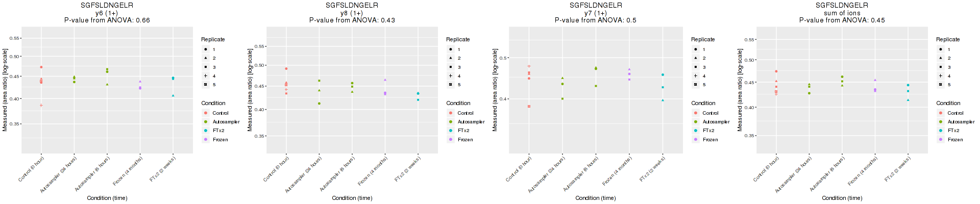The image size is (980, 204).
Task: Click Replicate 4 plus icon in sum of ions legend
Action: tap(941, 76)
